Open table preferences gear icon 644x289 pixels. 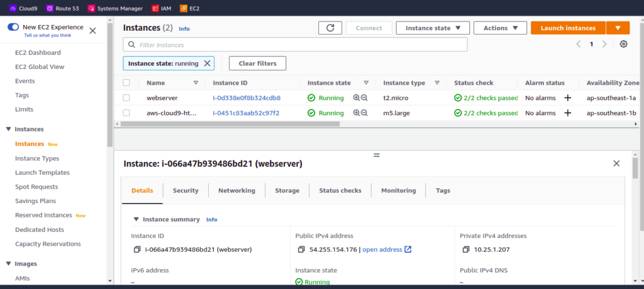click(623, 44)
